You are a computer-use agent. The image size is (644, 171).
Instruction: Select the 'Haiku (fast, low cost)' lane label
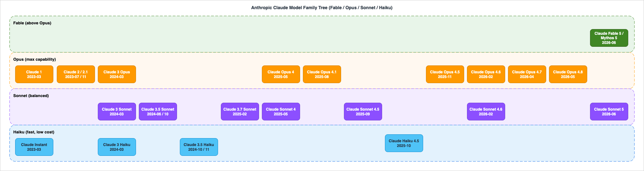[x=34, y=132]
